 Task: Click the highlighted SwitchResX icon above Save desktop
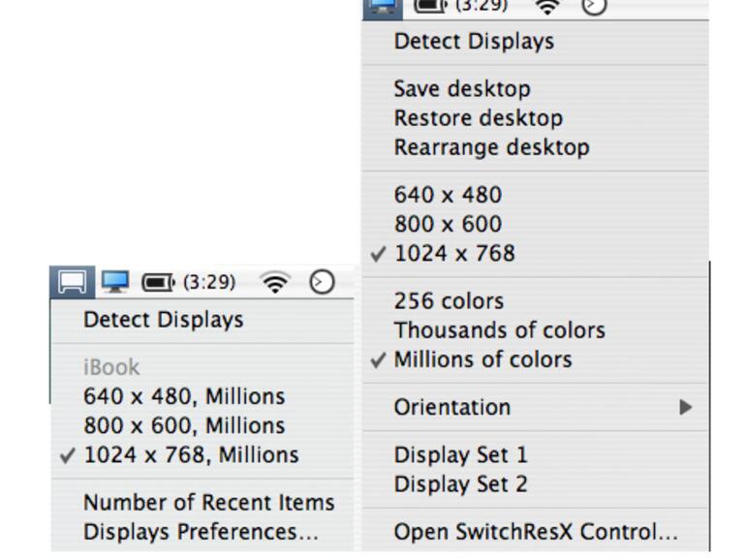[x=382, y=6]
